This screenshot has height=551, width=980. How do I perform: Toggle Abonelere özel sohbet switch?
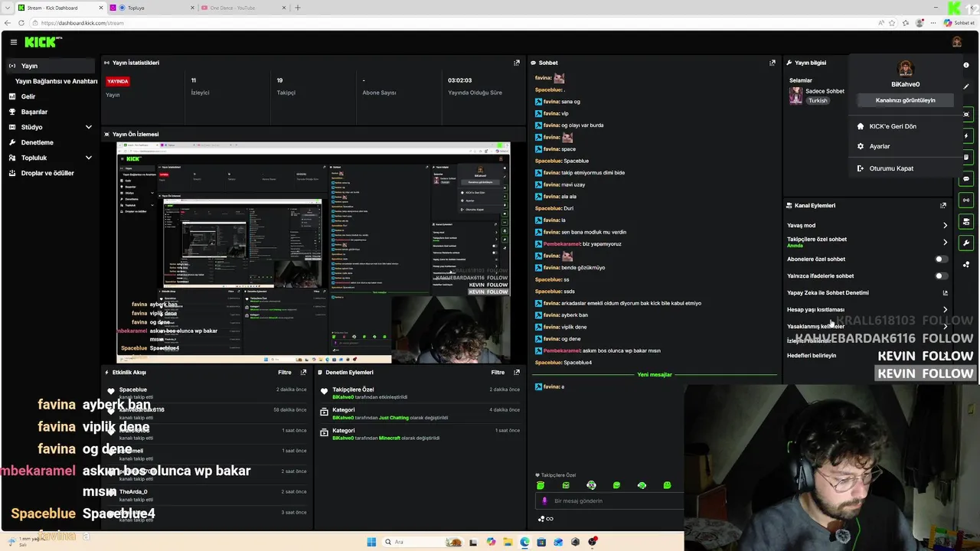tap(941, 259)
